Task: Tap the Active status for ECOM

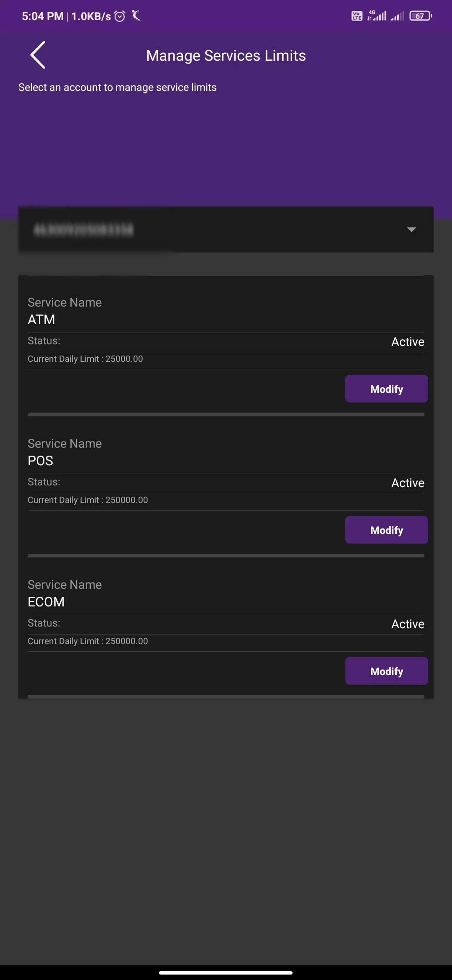Action: (408, 624)
